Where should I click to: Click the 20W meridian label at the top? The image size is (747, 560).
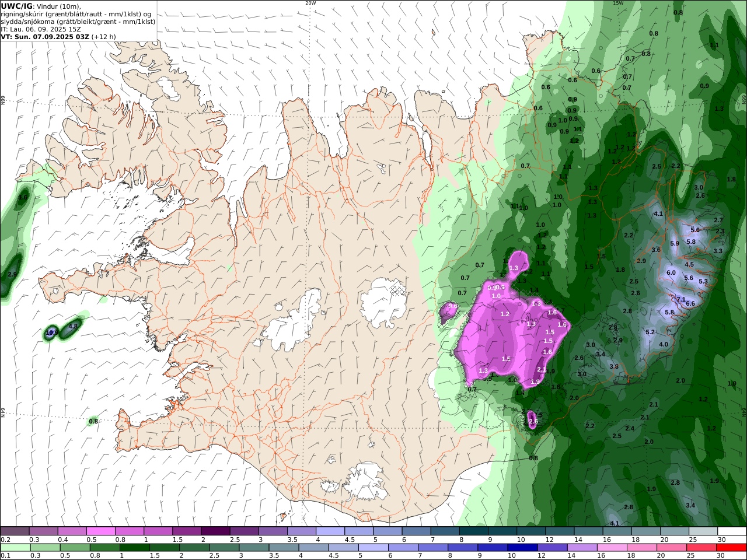click(x=310, y=3)
